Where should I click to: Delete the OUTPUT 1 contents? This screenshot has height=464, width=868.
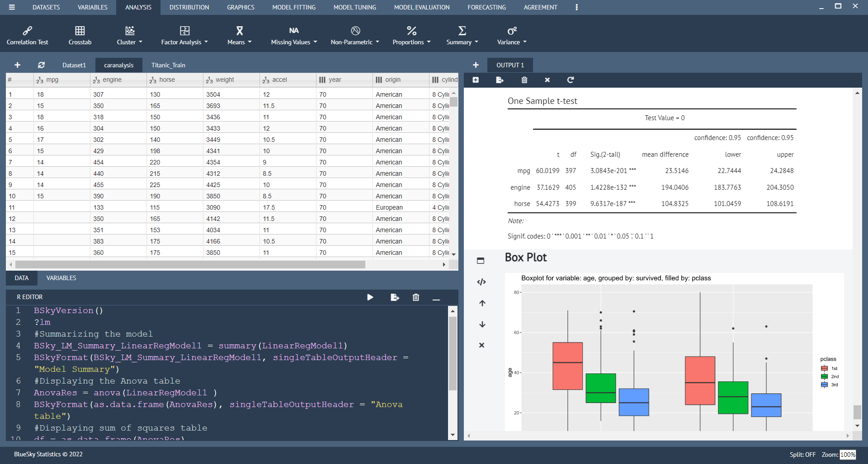[x=524, y=80]
